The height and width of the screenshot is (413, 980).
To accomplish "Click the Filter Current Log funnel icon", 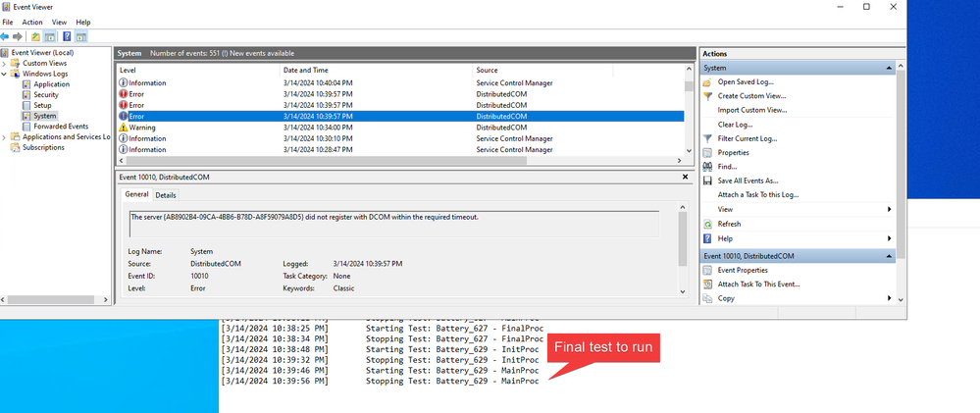I will pos(707,138).
